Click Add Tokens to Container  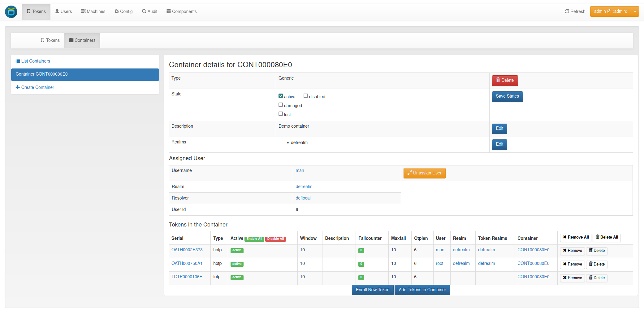coord(422,290)
